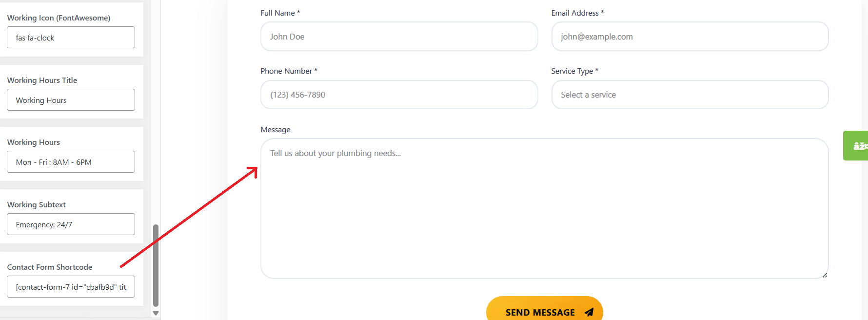Click the "Message" label above the textarea

pos(276,130)
